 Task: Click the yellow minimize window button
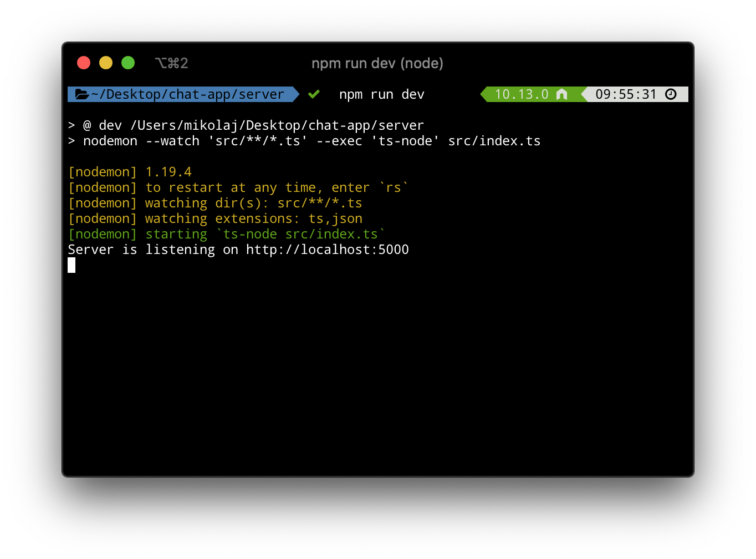(106, 63)
